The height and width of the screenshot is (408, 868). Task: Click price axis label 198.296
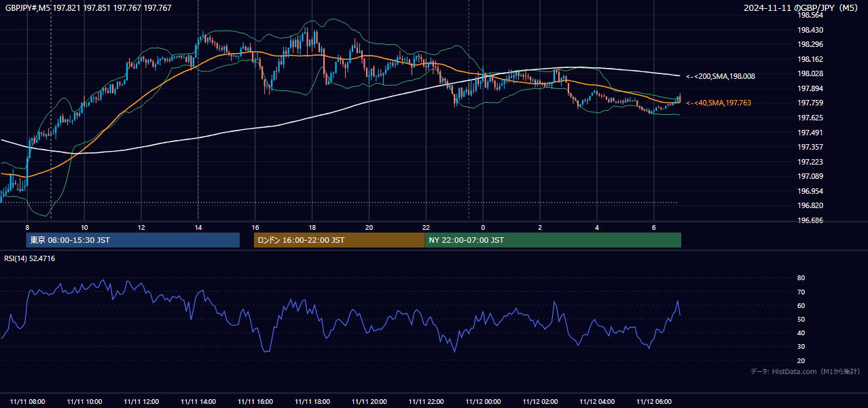point(810,45)
